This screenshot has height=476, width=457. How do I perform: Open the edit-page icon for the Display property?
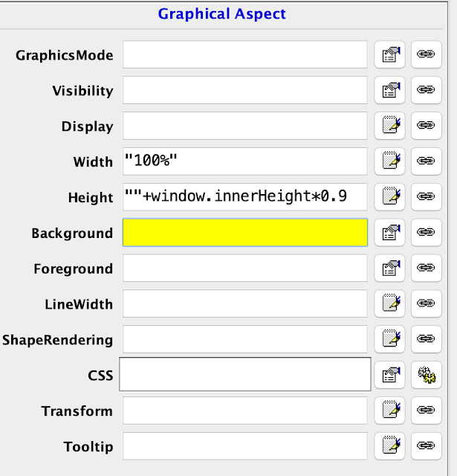click(x=389, y=126)
